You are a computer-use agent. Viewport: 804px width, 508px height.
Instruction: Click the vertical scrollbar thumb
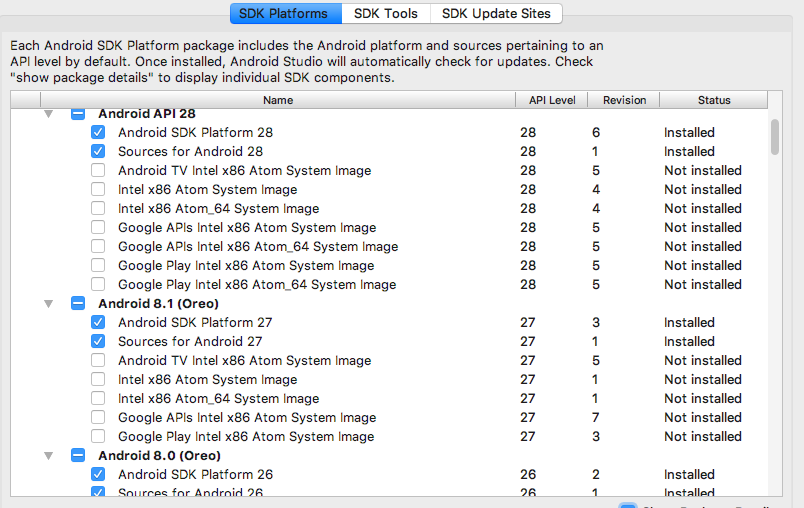775,136
